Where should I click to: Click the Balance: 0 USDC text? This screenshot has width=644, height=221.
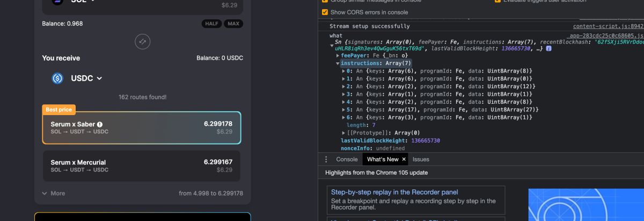[x=219, y=58]
